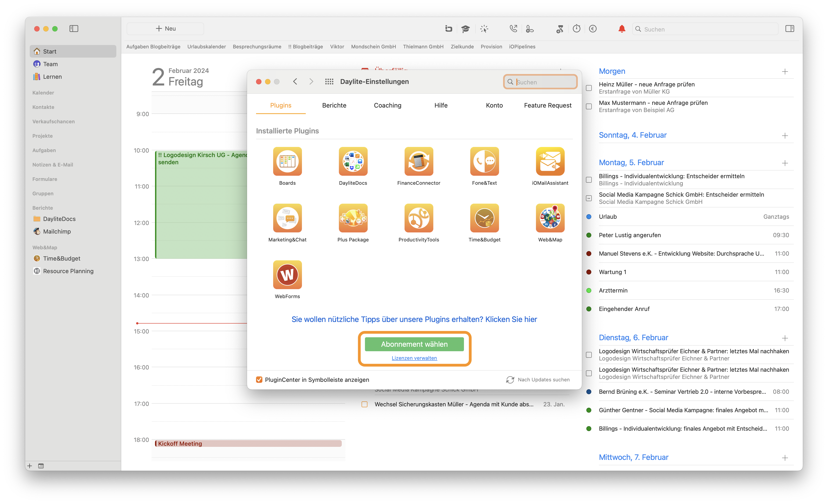Focus the main toolbar Suchen field
This screenshot has height=504, width=828.
coord(705,29)
